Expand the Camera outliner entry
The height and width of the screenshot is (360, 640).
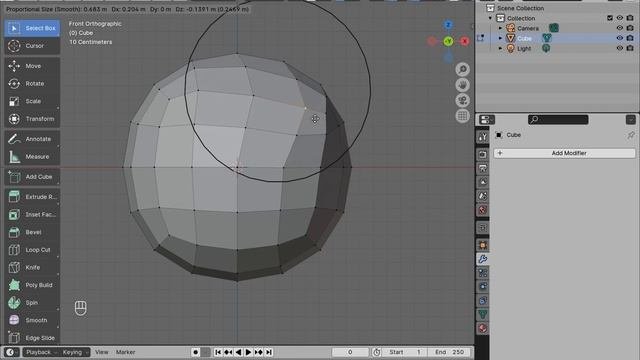[500, 28]
